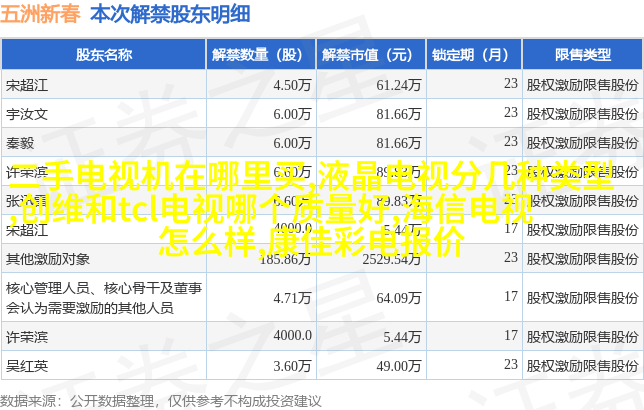Sort by 解禁数量（股） column header
This screenshot has width=644, height=410.
point(259,54)
